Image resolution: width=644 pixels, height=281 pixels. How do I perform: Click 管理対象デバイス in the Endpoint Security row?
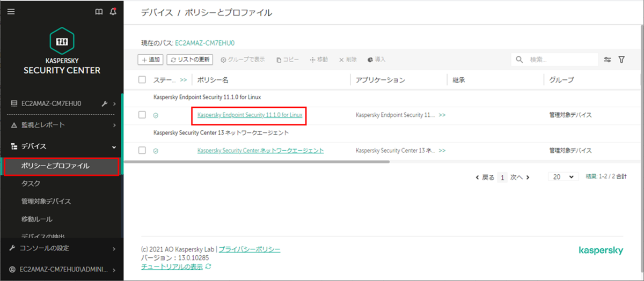(570, 115)
